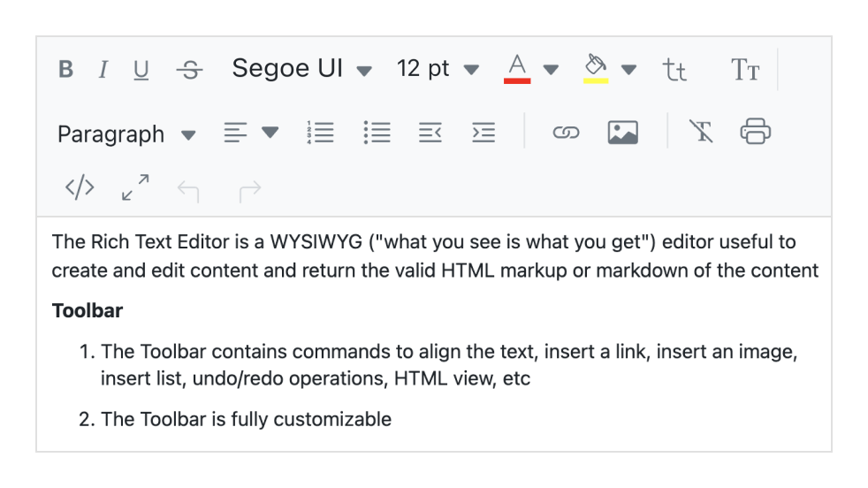Toggle underline formatting
Screen dimensions: 868x488
point(141,70)
